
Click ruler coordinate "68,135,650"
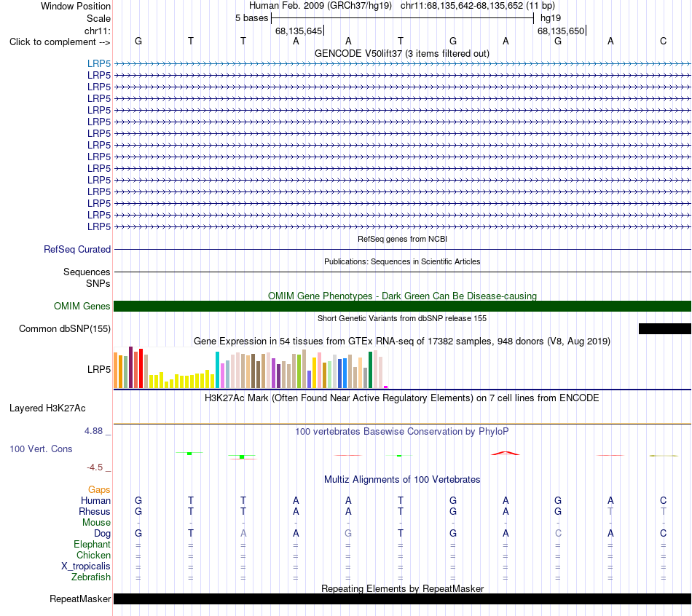click(x=561, y=31)
